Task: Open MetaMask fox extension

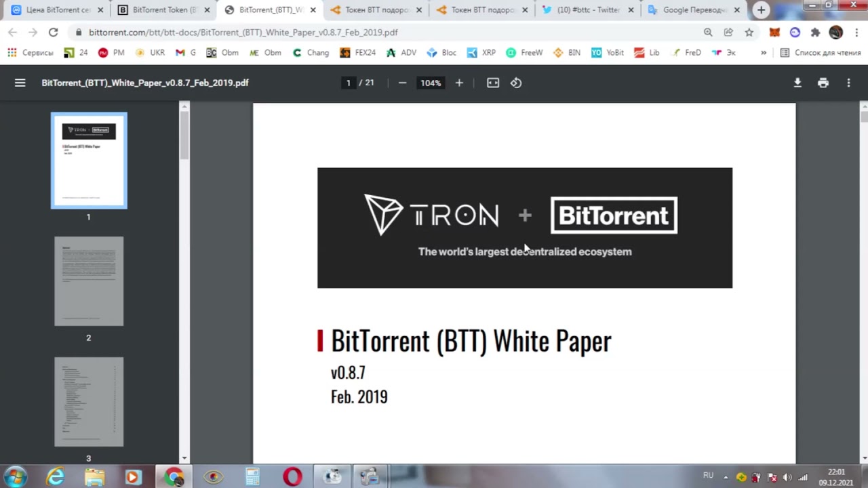Action: point(774,32)
